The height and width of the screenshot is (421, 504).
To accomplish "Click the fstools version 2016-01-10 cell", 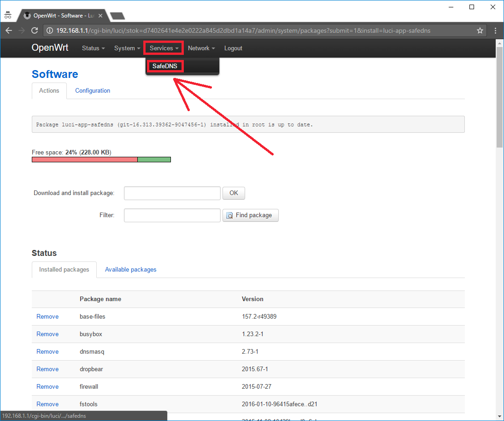I will pyautogui.click(x=279, y=404).
